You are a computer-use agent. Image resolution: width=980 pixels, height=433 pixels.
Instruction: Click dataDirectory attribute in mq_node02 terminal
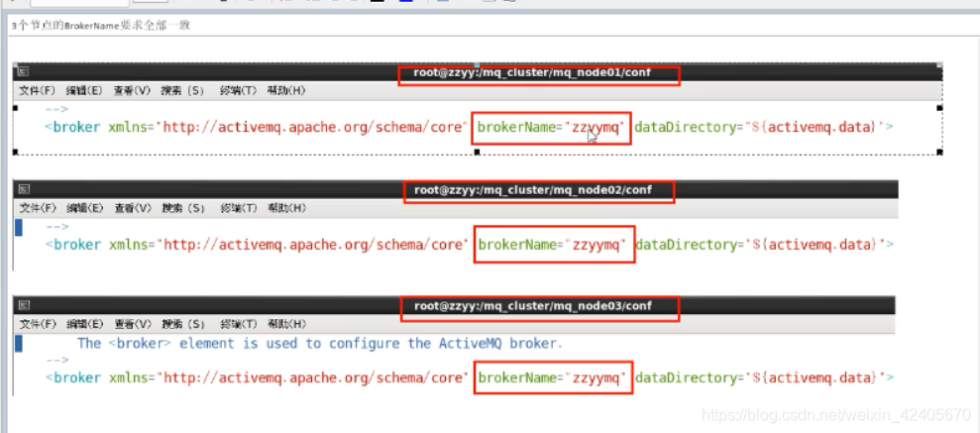[760, 245]
